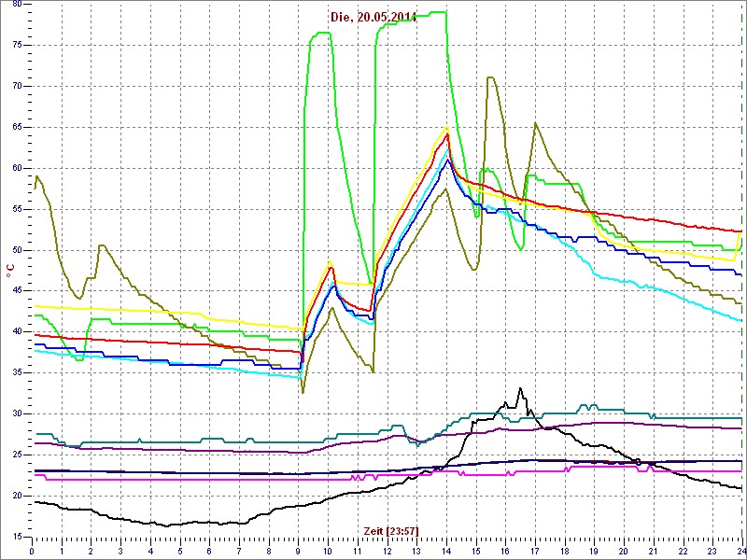The image size is (747, 560).
Task: Click hour 19 on the time axis
Action: [595, 552]
